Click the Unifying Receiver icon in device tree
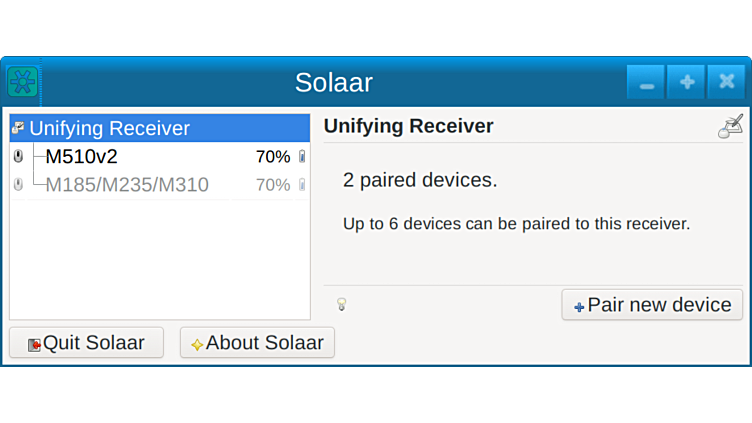752x423 pixels. [x=18, y=128]
